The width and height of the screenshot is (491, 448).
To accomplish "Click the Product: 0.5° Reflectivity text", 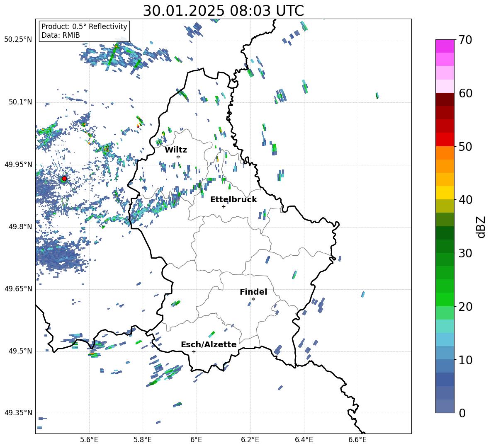I will (84, 26).
